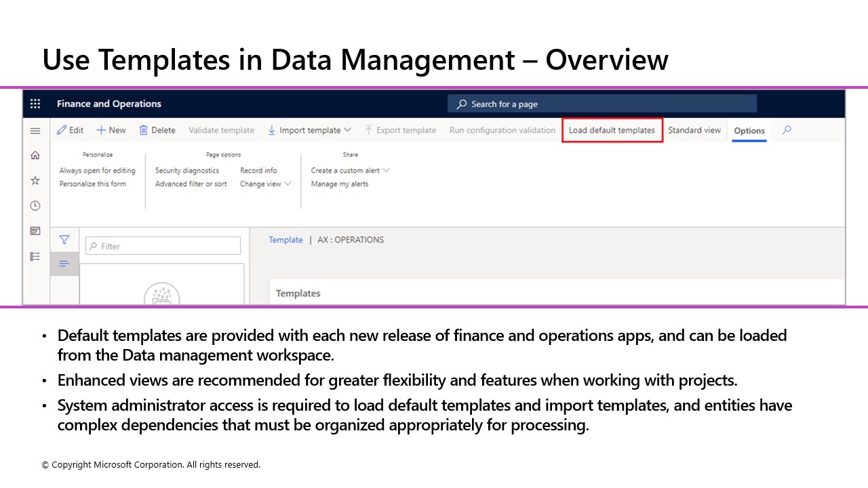The image size is (868, 488).
Task: Expand the Import template dropdown
Action: [347, 130]
